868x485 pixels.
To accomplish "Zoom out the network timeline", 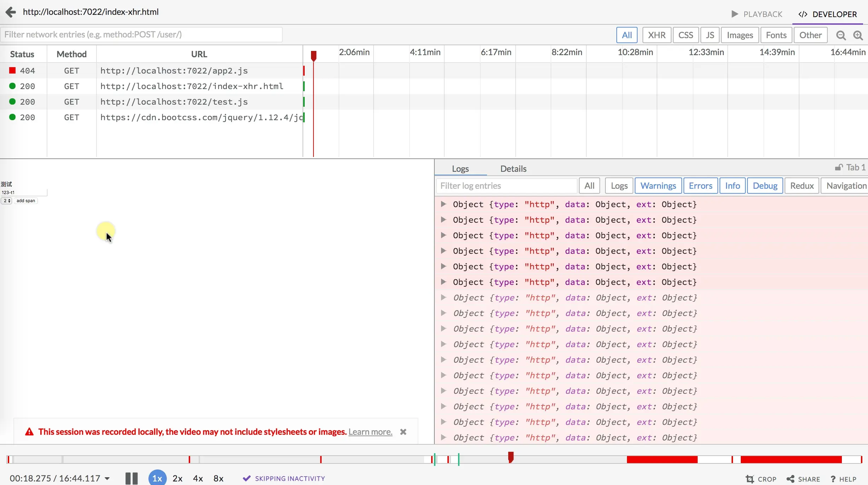I will [841, 35].
